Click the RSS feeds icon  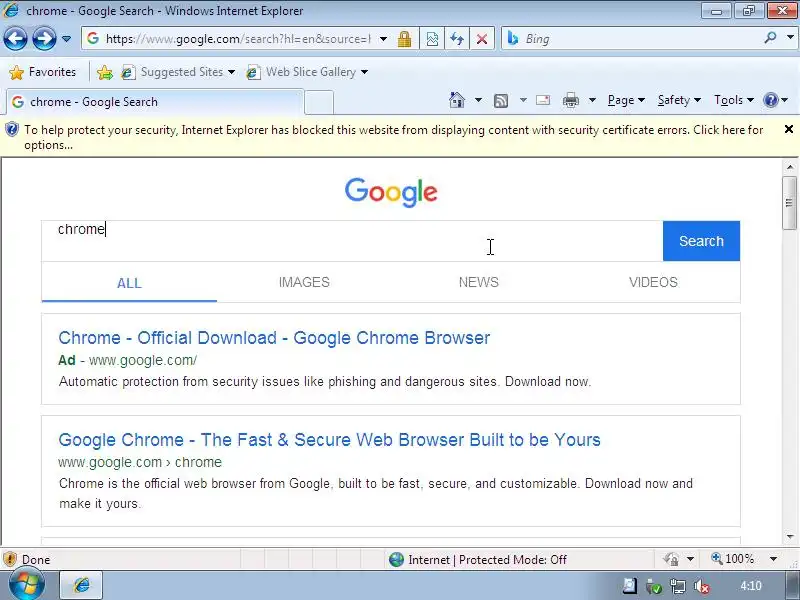click(x=501, y=101)
